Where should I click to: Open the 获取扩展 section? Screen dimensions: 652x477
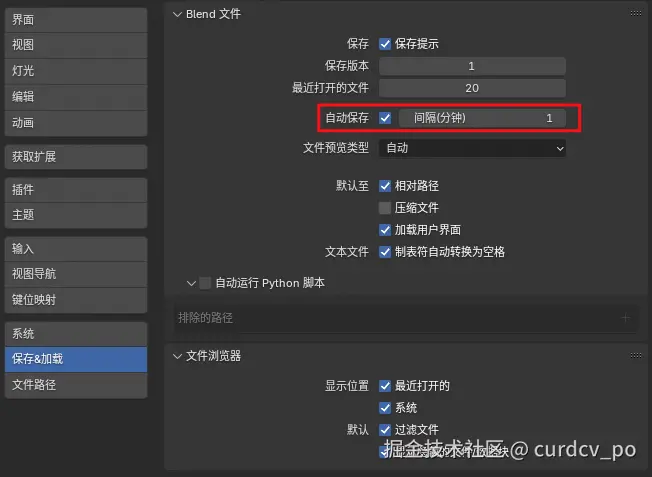(x=76, y=157)
